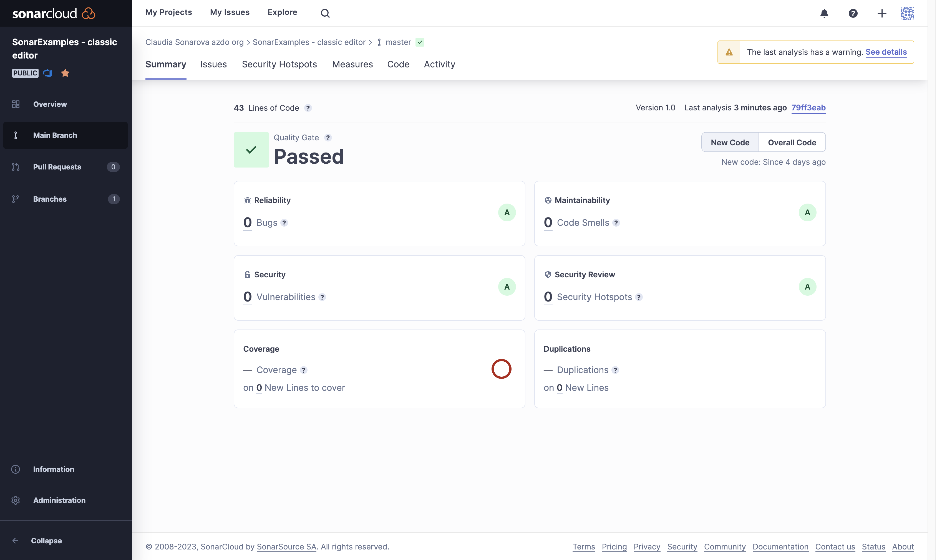Click the Reliability shield icon

(x=247, y=200)
